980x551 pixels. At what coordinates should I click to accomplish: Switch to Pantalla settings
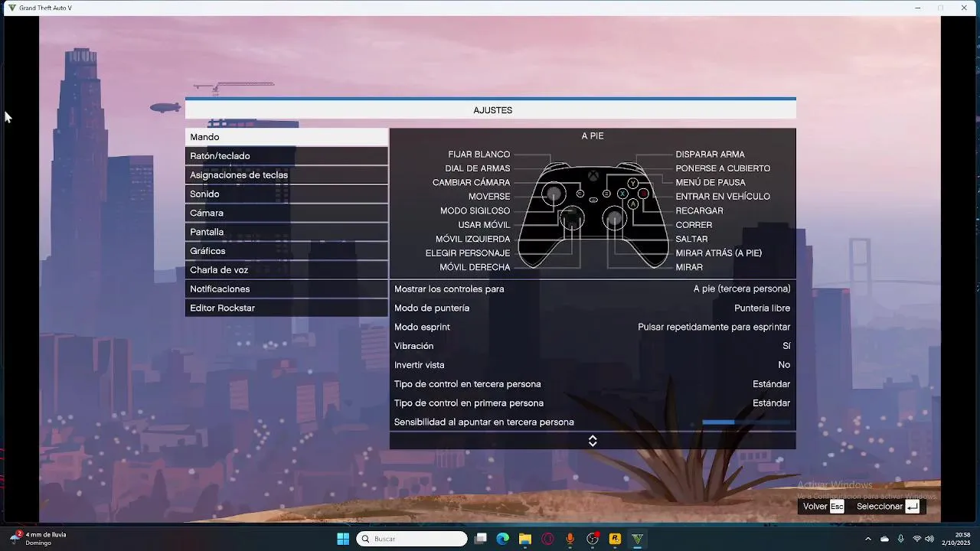[286, 232]
